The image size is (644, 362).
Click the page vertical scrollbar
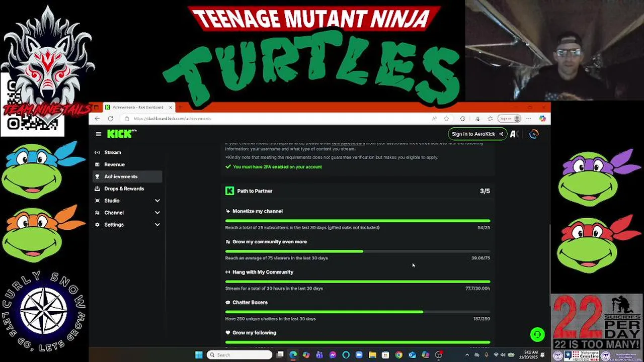click(x=549, y=264)
